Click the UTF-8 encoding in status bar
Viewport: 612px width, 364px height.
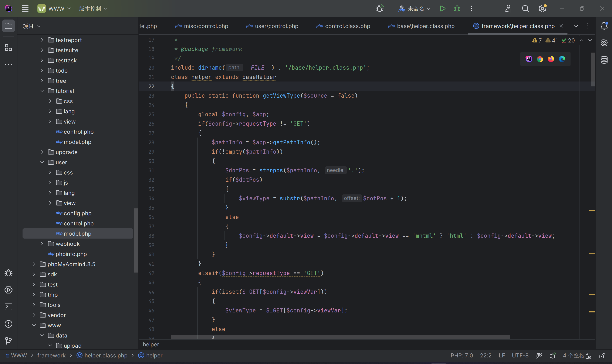(520, 356)
